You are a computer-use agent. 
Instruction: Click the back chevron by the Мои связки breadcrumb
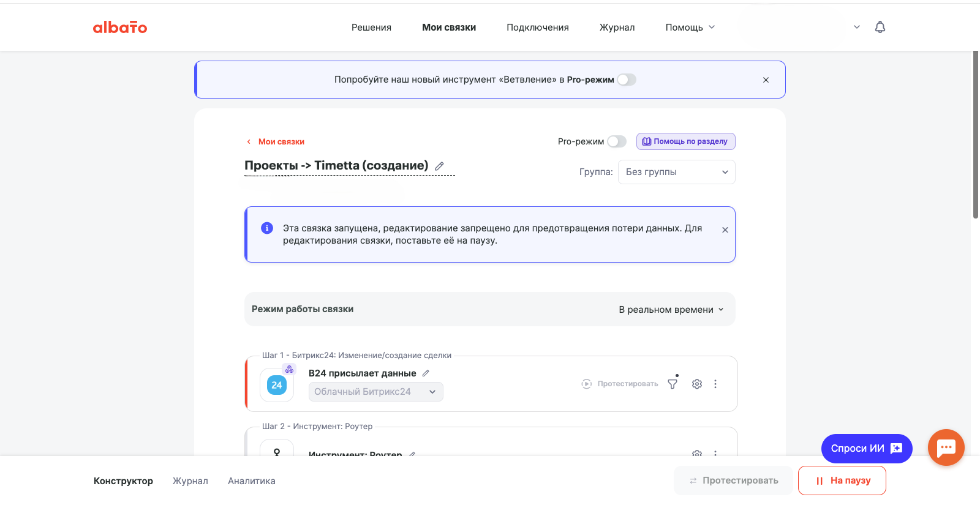tap(249, 141)
